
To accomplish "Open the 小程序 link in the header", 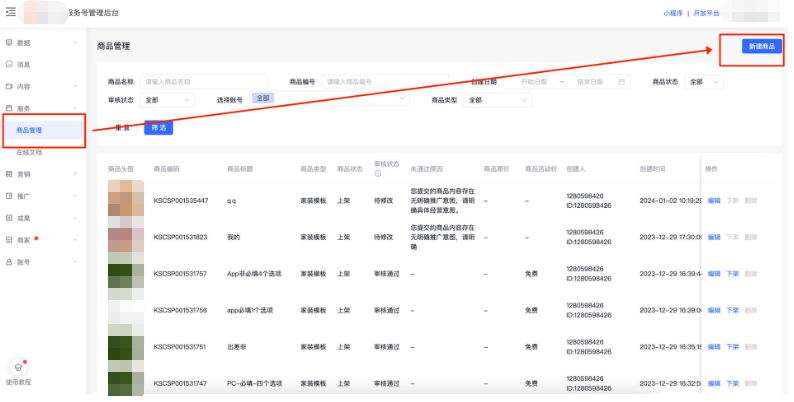I will click(673, 13).
